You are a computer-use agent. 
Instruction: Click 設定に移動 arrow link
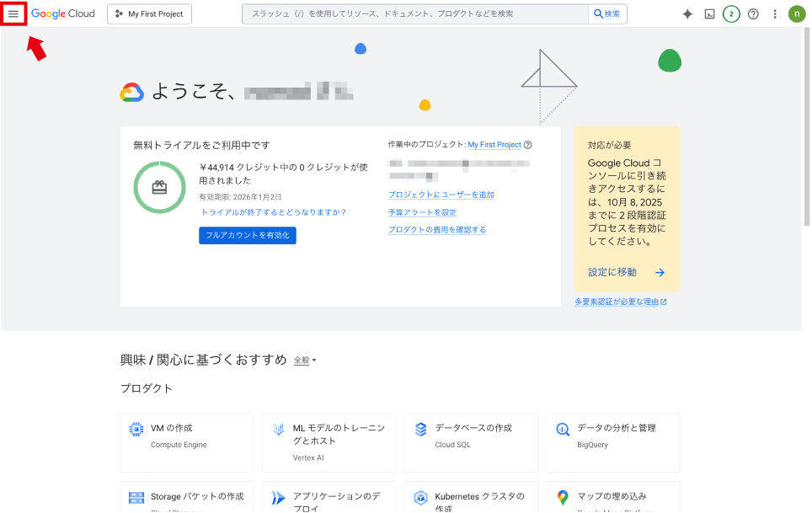point(627,272)
